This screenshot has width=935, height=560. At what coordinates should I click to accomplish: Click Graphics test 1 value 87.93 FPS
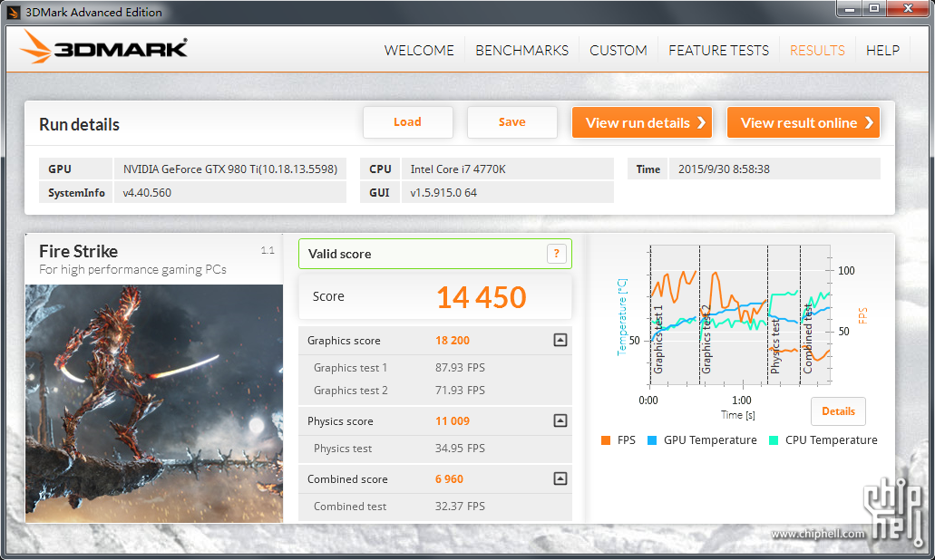pyautogui.click(x=460, y=368)
